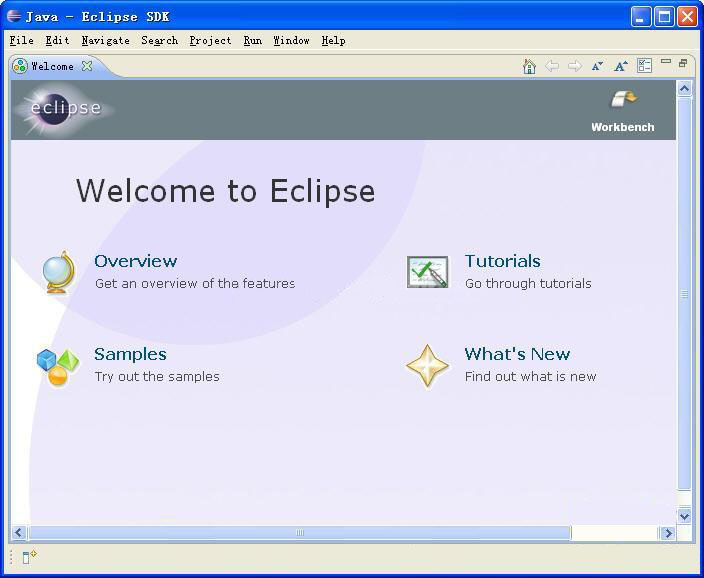
Task: Click the horizontal scrollbar thumb
Action: pos(299,533)
